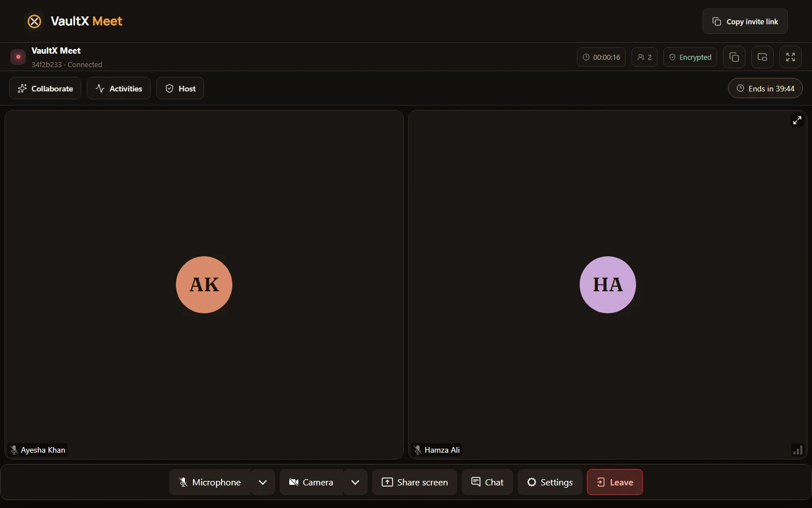The width and height of the screenshot is (812, 508).
Task: Click the VaultX Meet logo icon
Action: [34, 21]
